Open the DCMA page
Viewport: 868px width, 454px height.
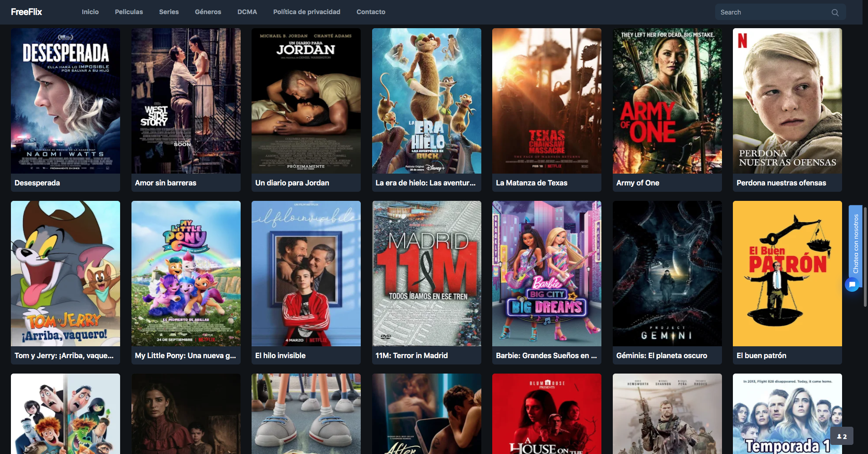pos(247,12)
